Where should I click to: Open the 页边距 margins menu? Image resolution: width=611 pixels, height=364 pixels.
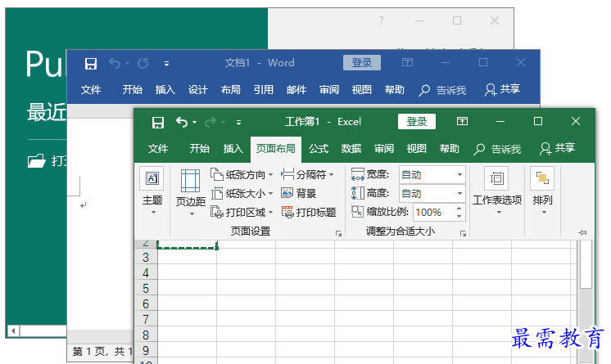(191, 193)
